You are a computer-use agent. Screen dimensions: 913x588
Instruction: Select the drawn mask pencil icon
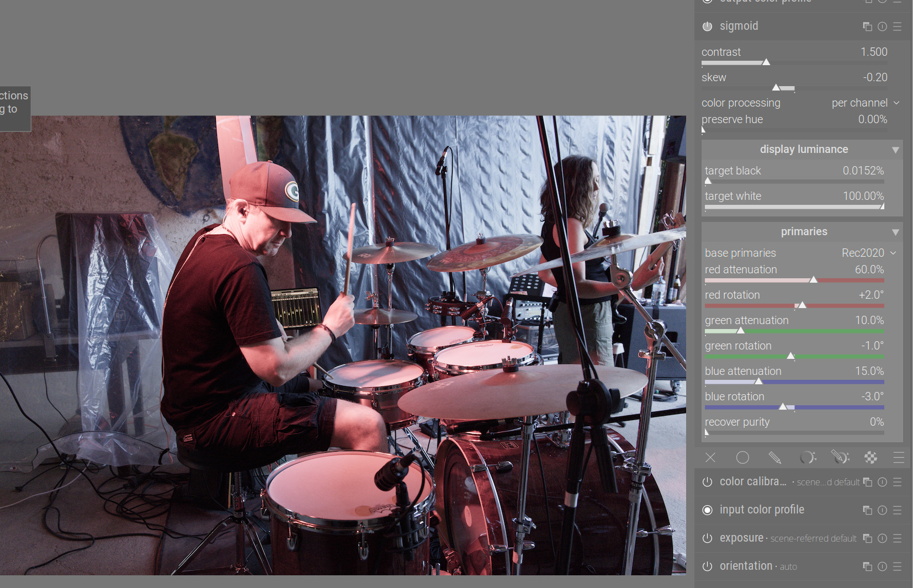tap(774, 458)
